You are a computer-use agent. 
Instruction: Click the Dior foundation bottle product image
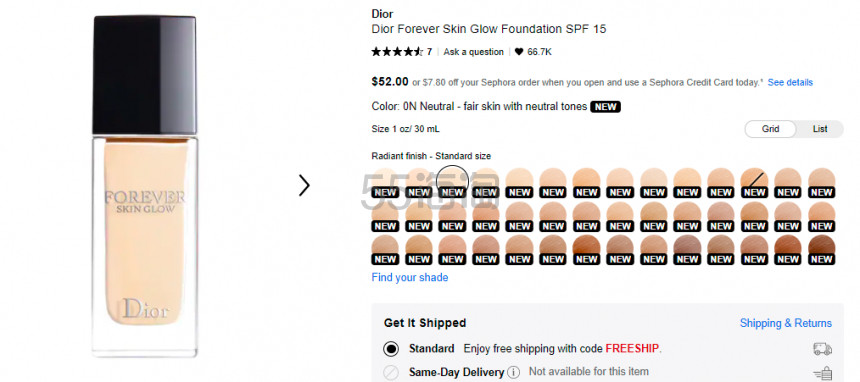tap(145, 187)
